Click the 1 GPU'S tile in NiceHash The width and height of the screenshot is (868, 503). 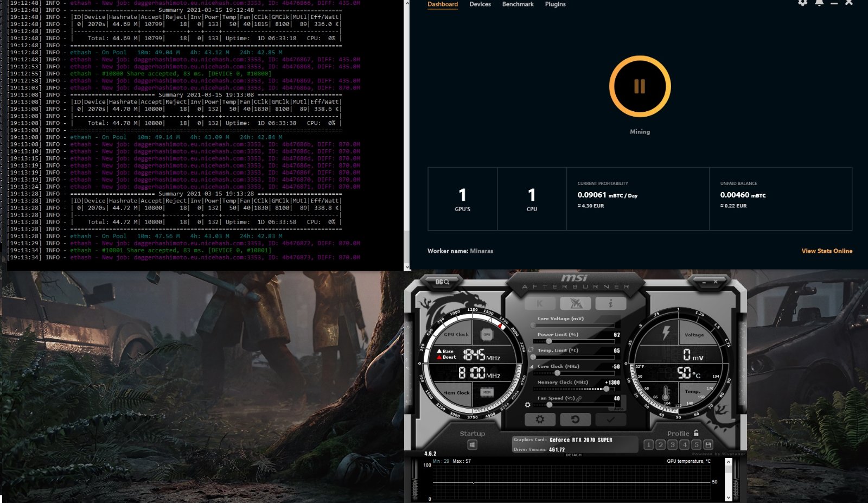coord(463,199)
